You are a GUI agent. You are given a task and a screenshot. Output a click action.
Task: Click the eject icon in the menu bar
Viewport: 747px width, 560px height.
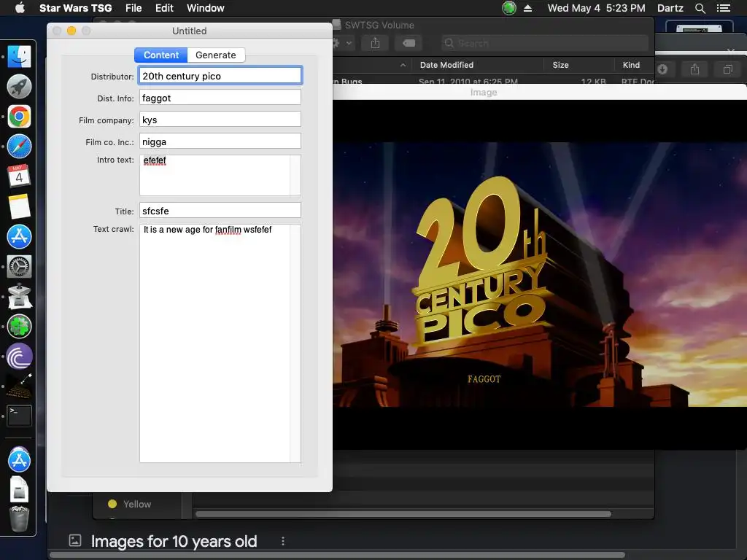[528, 8]
